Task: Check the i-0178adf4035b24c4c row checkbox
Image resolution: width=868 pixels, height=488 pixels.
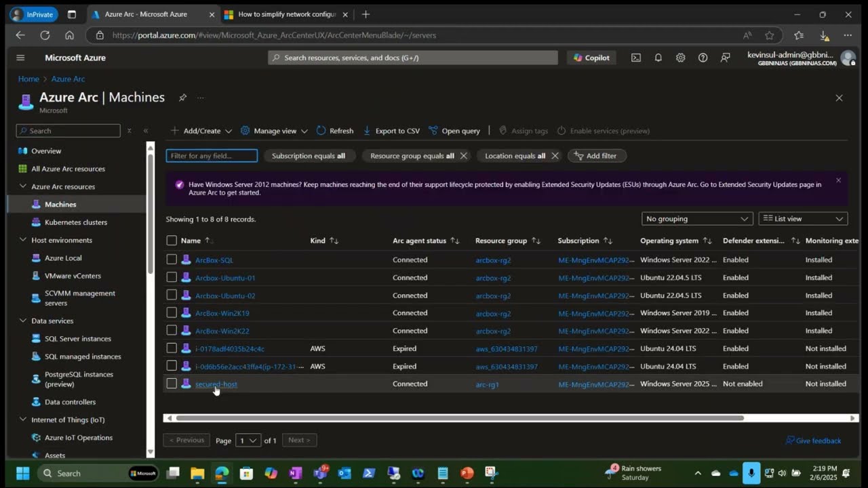Action: (172, 348)
